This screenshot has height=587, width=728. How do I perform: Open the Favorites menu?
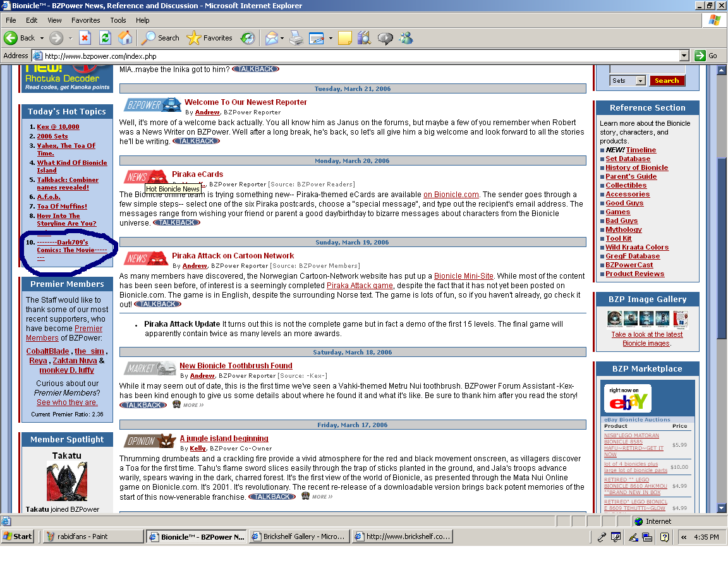(x=85, y=20)
